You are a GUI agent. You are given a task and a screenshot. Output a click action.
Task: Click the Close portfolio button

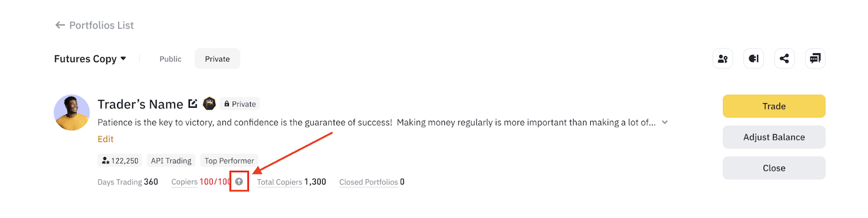(x=774, y=168)
